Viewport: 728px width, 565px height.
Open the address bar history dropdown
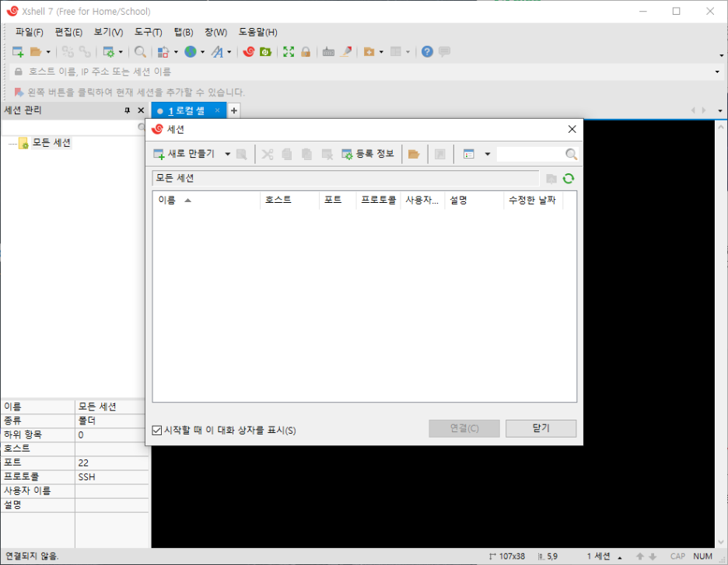pyautogui.click(x=717, y=72)
